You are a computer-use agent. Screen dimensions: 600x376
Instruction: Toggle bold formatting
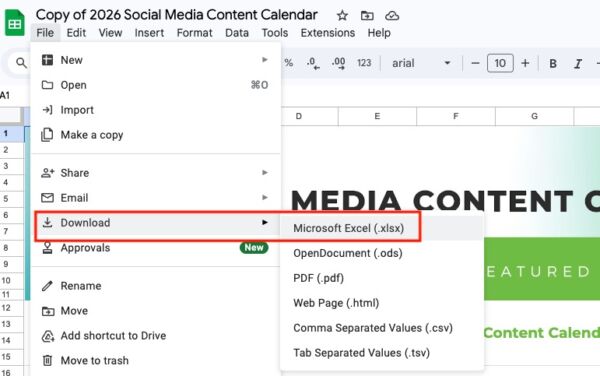(553, 63)
